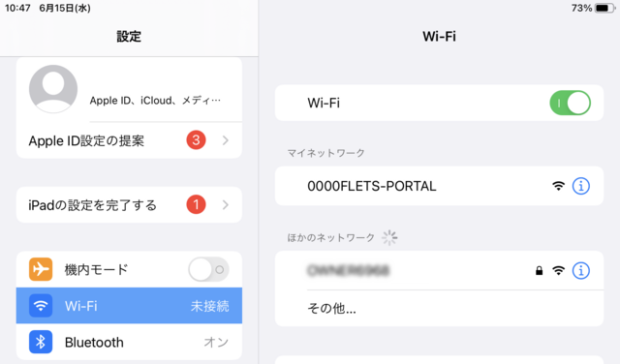This screenshot has width=620, height=364.
Task: Open info for 0000FLETS-PORTAL network
Action: (x=581, y=186)
